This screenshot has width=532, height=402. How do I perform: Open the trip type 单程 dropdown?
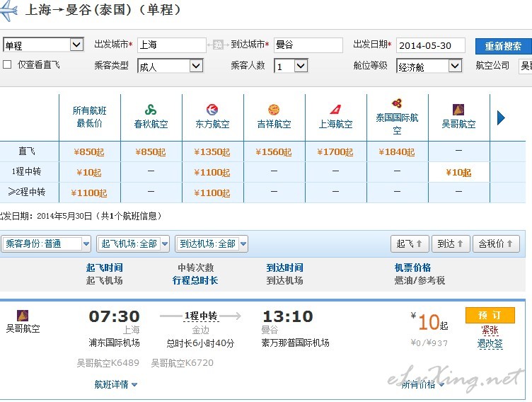coord(43,45)
